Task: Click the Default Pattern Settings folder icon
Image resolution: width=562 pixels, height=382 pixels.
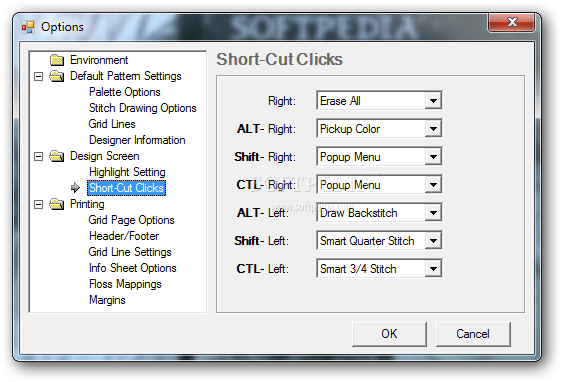Action: click(x=57, y=76)
